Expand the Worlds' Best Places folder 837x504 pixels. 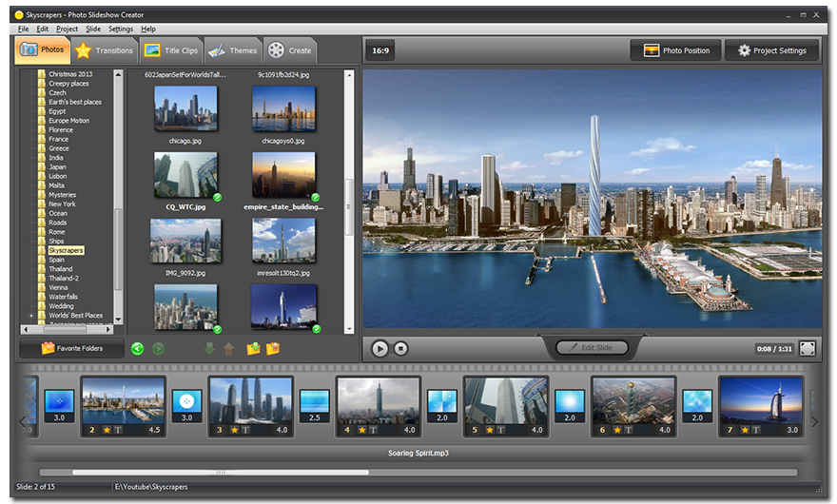coord(31,316)
